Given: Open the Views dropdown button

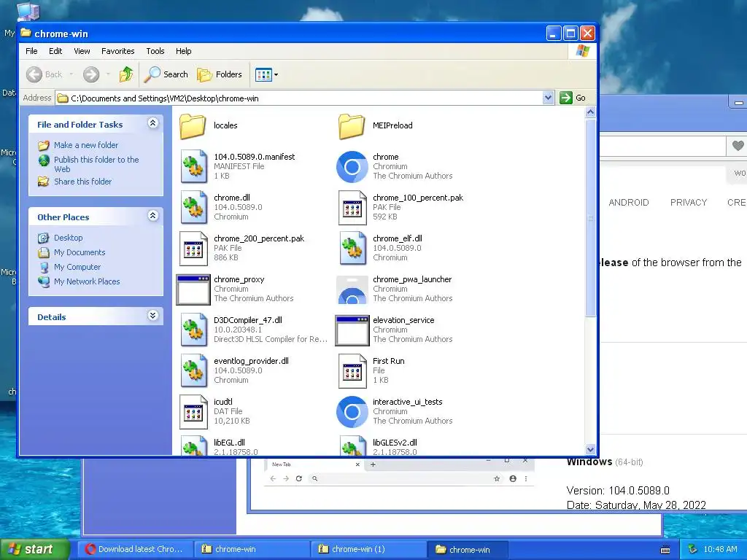Looking at the screenshot, I should coord(266,74).
